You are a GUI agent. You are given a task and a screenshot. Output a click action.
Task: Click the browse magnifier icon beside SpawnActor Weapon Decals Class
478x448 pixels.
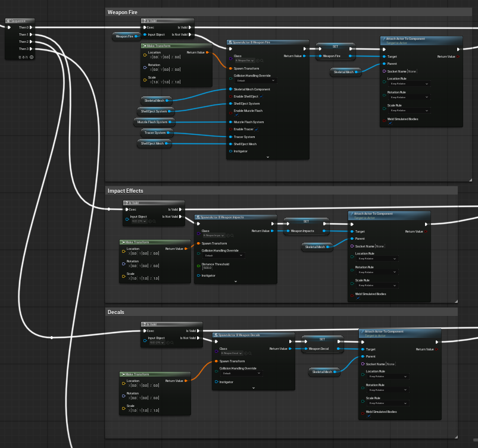[x=249, y=353]
